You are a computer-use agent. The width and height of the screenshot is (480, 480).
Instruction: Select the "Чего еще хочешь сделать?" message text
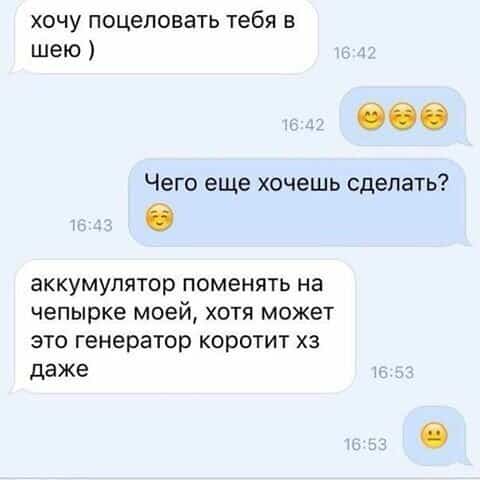tap(296, 184)
